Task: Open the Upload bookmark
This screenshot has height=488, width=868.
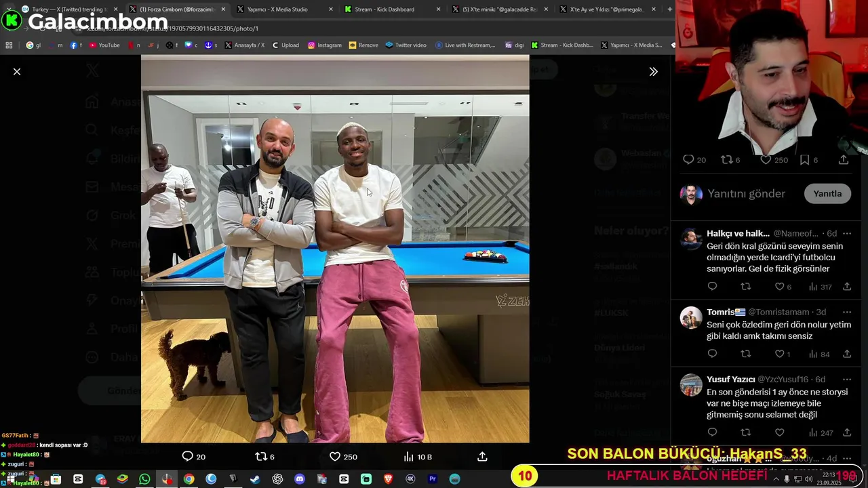Action: tap(285, 45)
